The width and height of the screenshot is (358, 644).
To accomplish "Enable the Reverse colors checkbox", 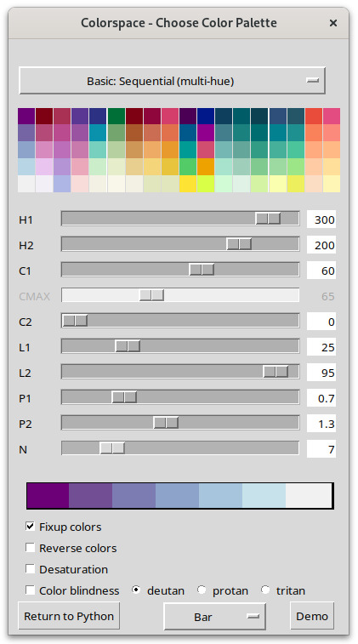I will point(30,548).
